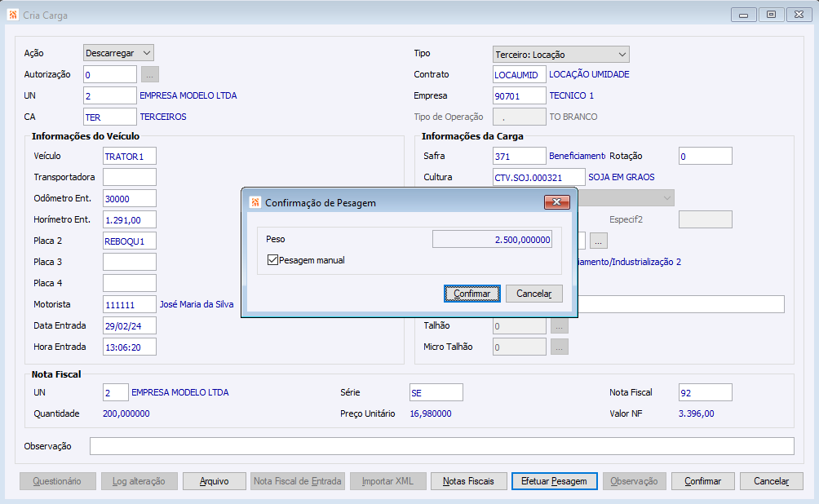819x504 pixels.
Task: Click the Especif2 disabled field
Action: pyautogui.click(x=706, y=219)
